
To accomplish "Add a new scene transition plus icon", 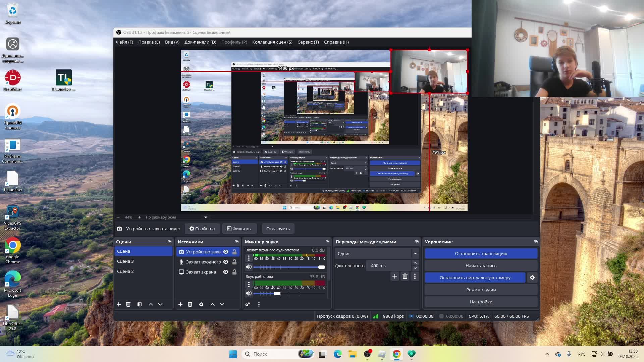I will 395,276.
